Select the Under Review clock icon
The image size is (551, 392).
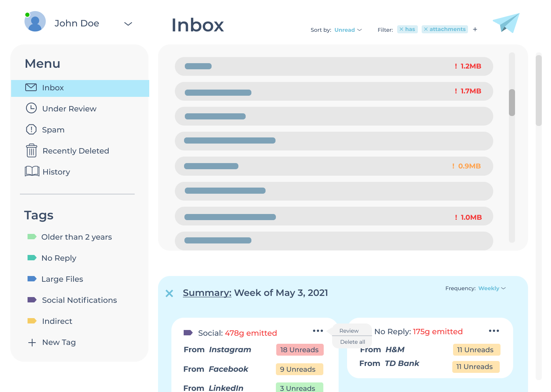click(x=31, y=108)
